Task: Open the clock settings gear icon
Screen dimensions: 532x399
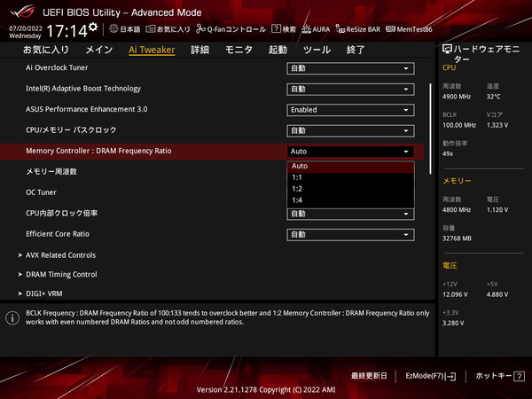Action: pos(93,27)
